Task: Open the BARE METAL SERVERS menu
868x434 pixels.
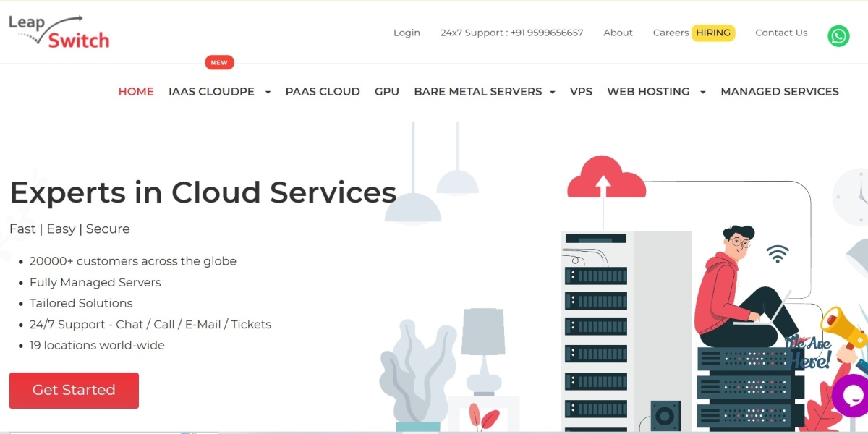Action: click(x=478, y=92)
